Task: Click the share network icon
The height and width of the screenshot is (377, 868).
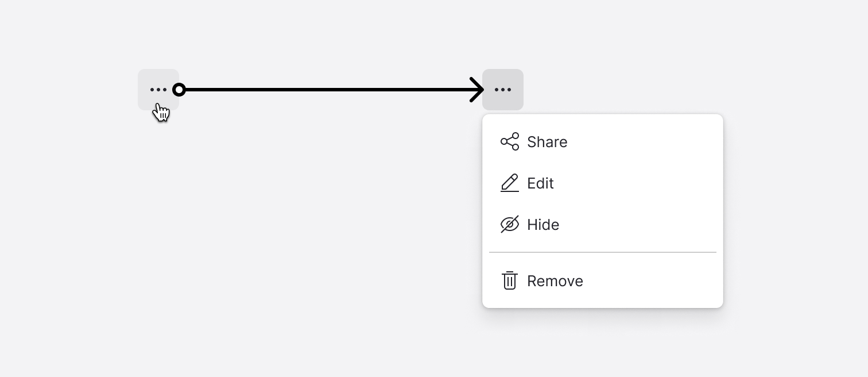Action: 510,141
